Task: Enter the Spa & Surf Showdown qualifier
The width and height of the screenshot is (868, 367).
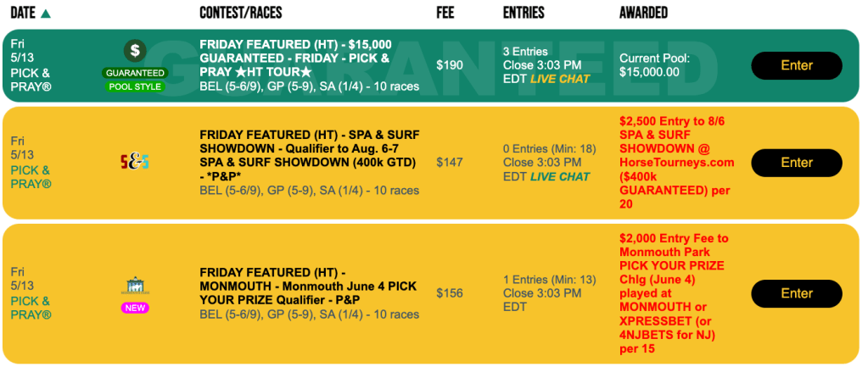Action: click(797, 163)
